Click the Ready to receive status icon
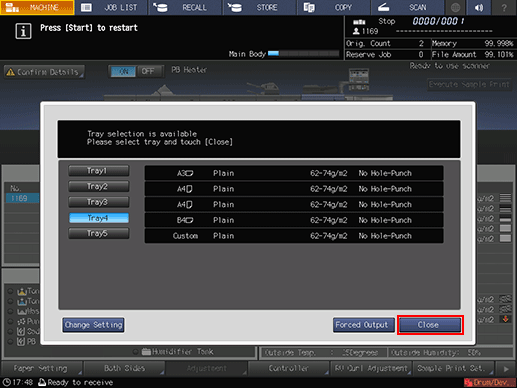The height and width of the screenshot is (388, 517). coord(42,382)
